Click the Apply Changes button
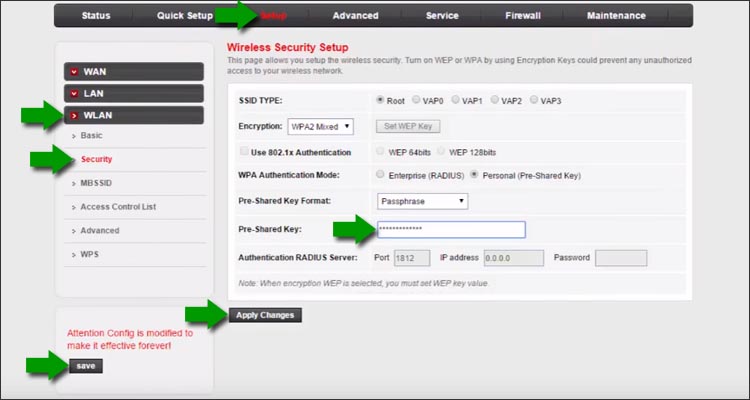This screenshot has width=750, height=400. (x=265, y=315)
